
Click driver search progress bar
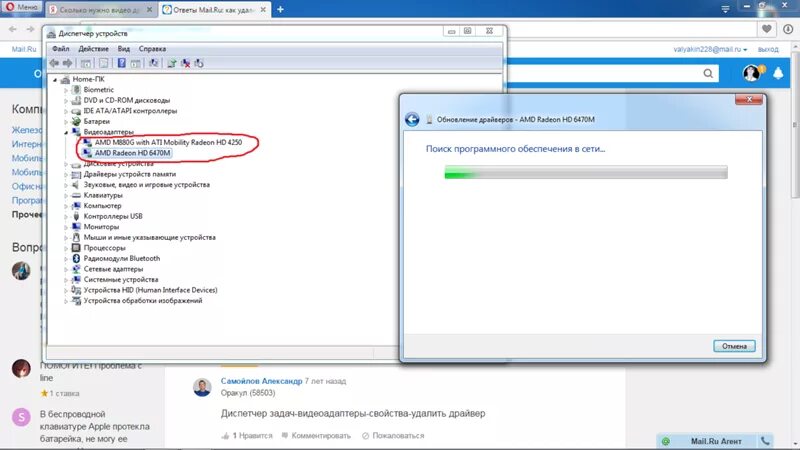tap(586, 173)
